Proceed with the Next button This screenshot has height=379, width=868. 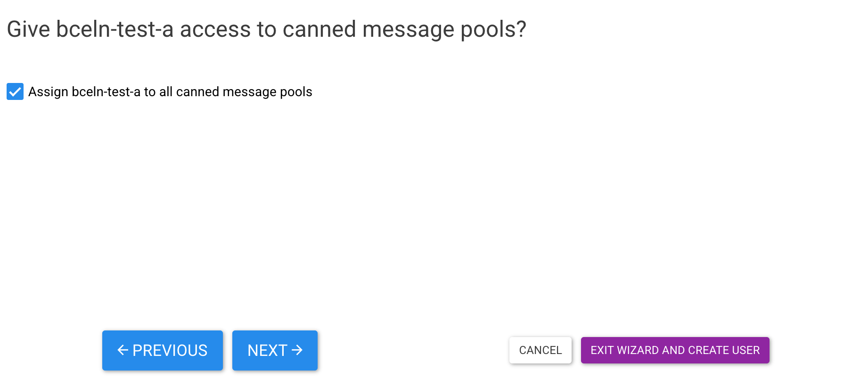[x=275, y=350]
